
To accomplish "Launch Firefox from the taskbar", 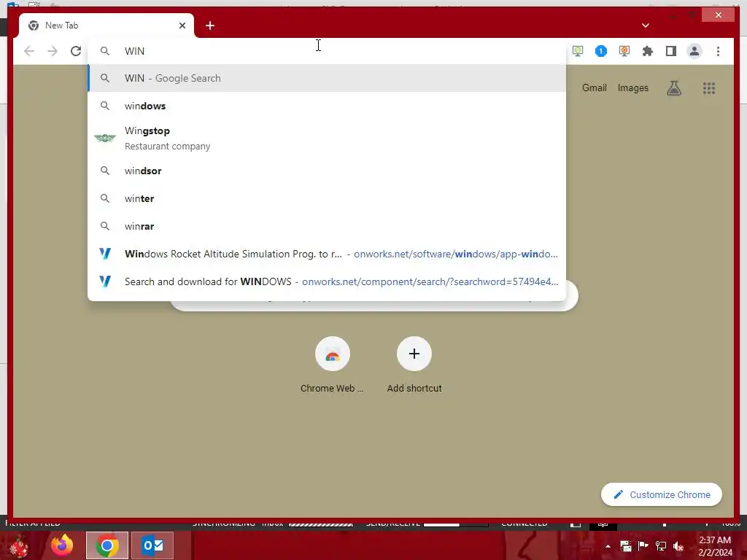I will click(61, 545).
